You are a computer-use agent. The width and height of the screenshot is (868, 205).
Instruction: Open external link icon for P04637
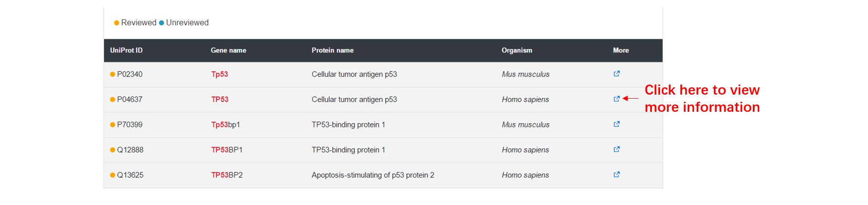tap(617, 99)
